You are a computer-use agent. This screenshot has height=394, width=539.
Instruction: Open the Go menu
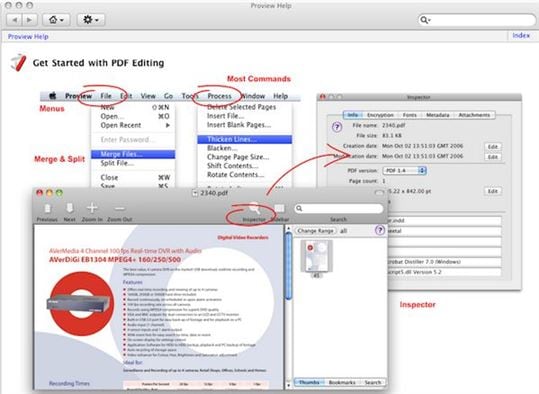click(x=168, y=96)
